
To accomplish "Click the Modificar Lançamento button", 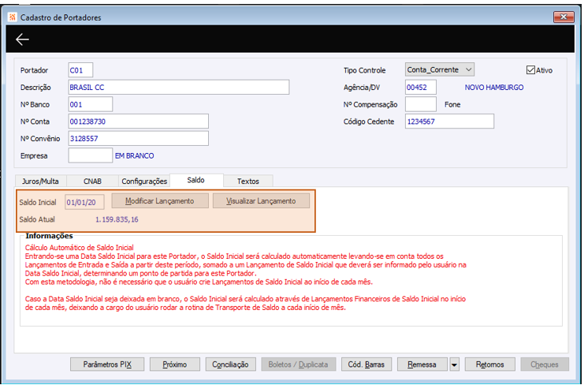I will (x=160, y=200).
